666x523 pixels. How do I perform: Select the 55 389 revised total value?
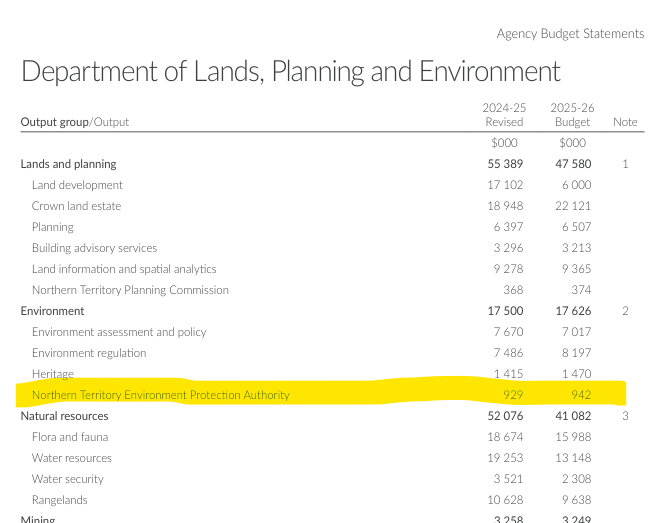coord(505,164)
